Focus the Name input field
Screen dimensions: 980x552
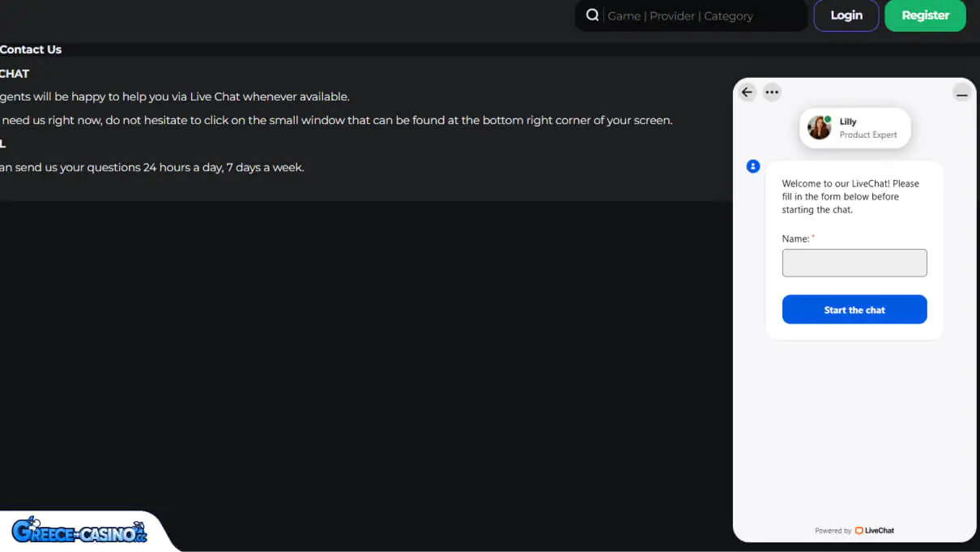pos(854,263)
